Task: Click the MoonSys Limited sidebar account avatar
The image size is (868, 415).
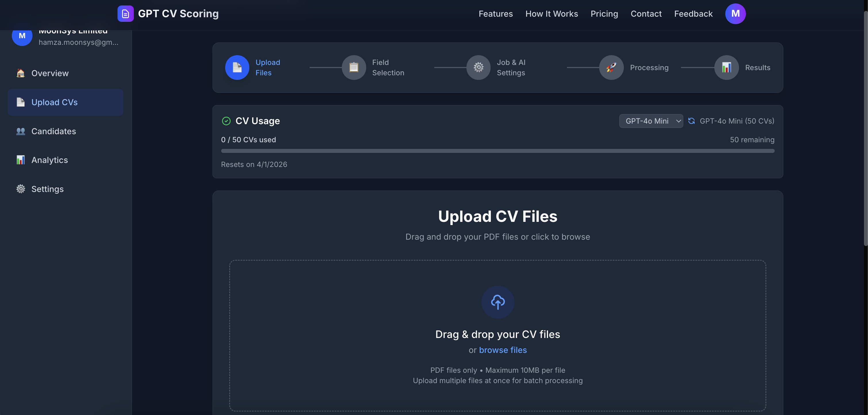Action: coord(22,36)
